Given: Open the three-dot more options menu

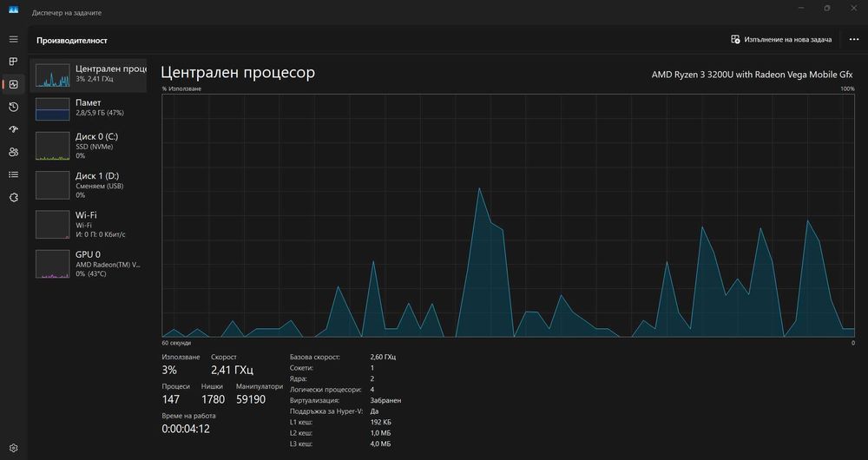Looking at the screenshot, I should (x=853, y=40).
